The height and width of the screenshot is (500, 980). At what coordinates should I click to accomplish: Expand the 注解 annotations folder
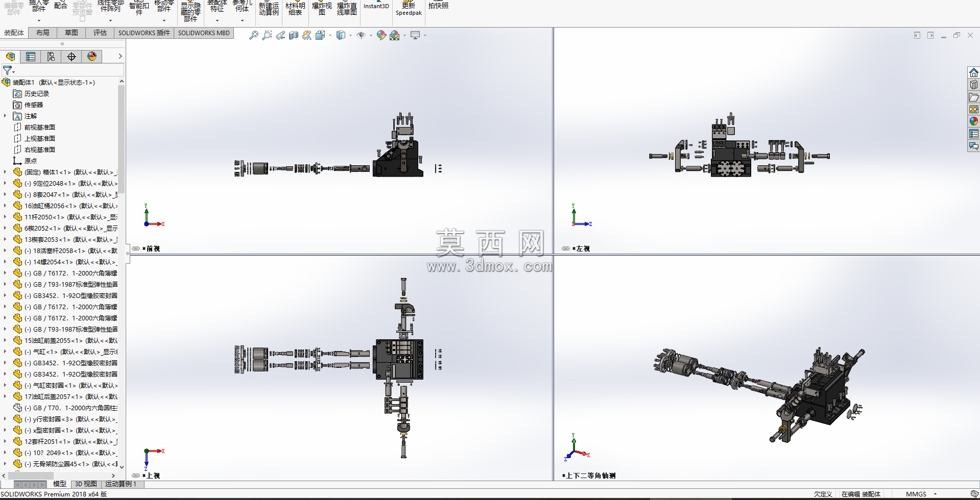[5, 116]
